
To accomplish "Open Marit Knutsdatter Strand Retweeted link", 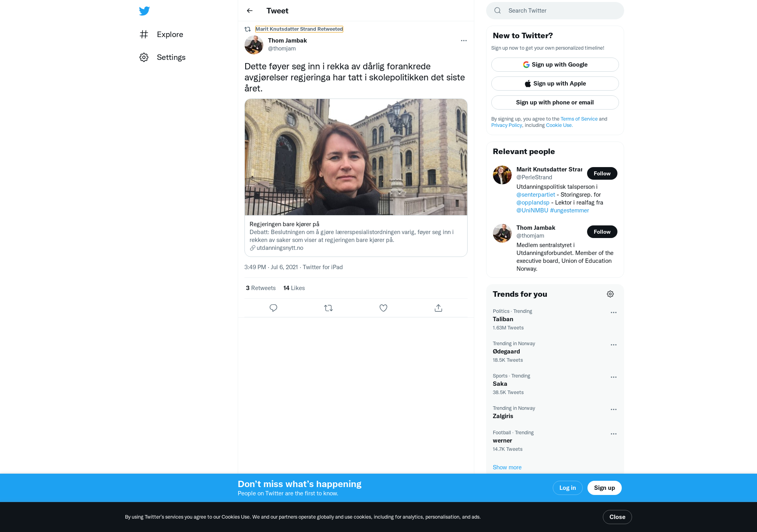I will click(299, 29).
